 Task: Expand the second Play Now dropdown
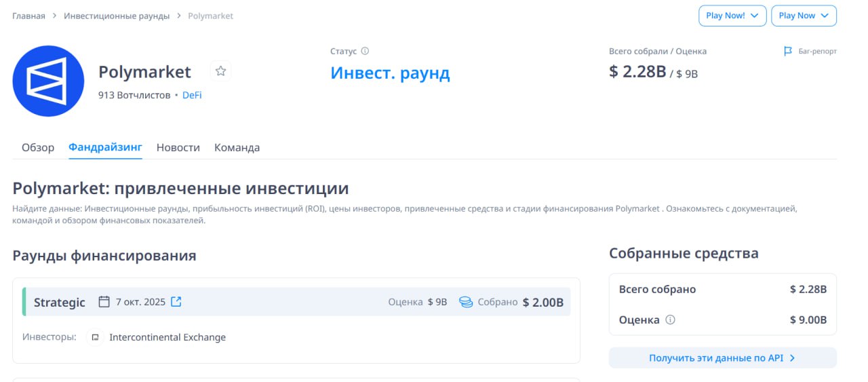click(x=804, y=16)
